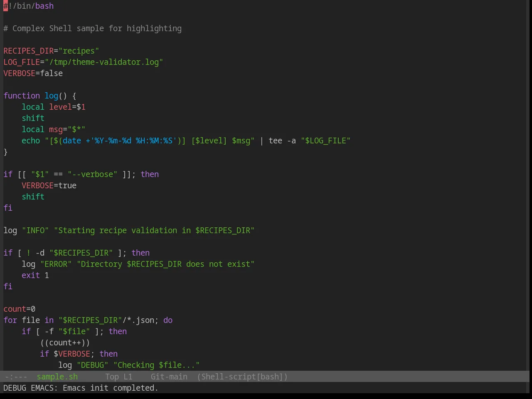Click the sample.sh buffer name in mode line
This screenshot has height=399, width=532.
click(x=57, y=377)
